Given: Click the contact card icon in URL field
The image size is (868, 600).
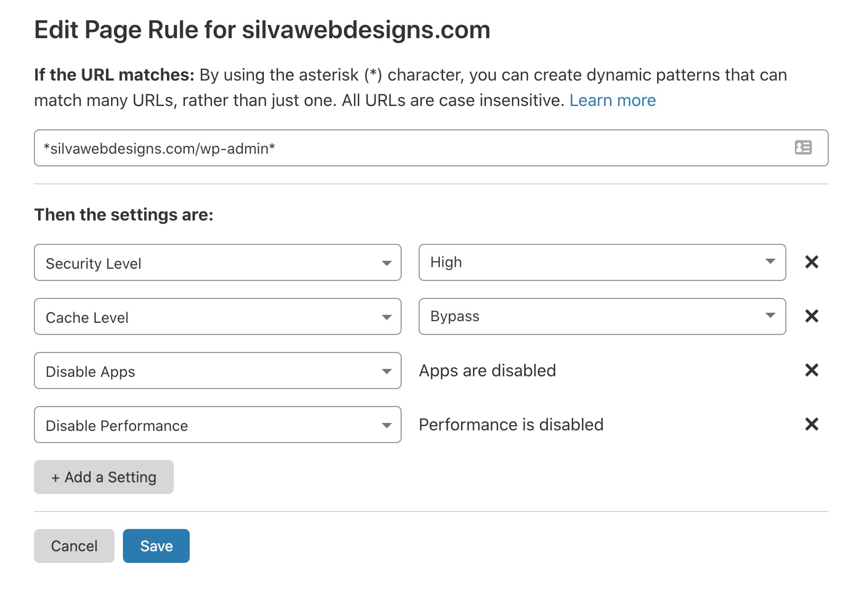Looking at the screenshot, I should pyautogui.click(x=803, y=147).
